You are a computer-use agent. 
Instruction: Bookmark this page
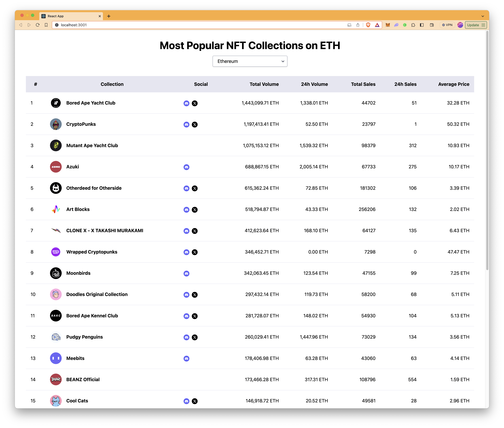coord(46,25)
